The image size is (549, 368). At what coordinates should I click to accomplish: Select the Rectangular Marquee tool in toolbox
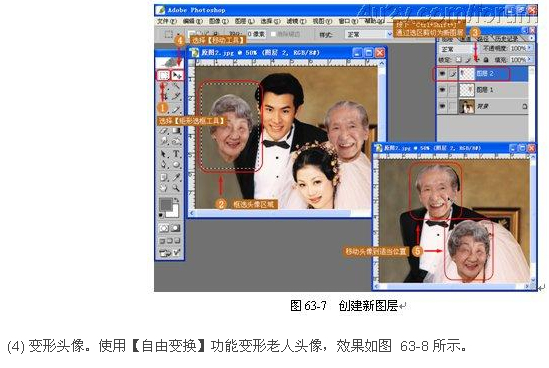click(164, 75)
